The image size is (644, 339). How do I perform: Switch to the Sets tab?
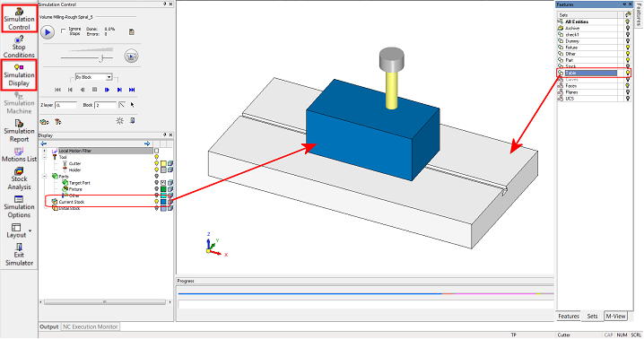(592, 316)
